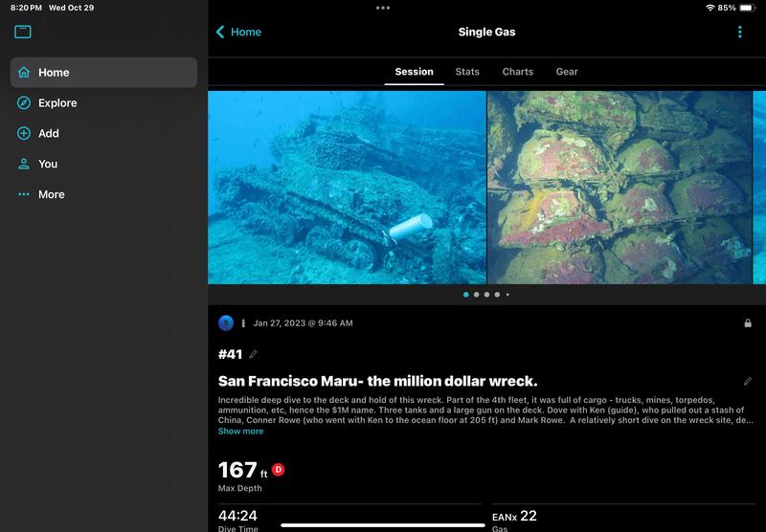Click the dive description paragraph
766x532 pixels.
tap(485, 410)
